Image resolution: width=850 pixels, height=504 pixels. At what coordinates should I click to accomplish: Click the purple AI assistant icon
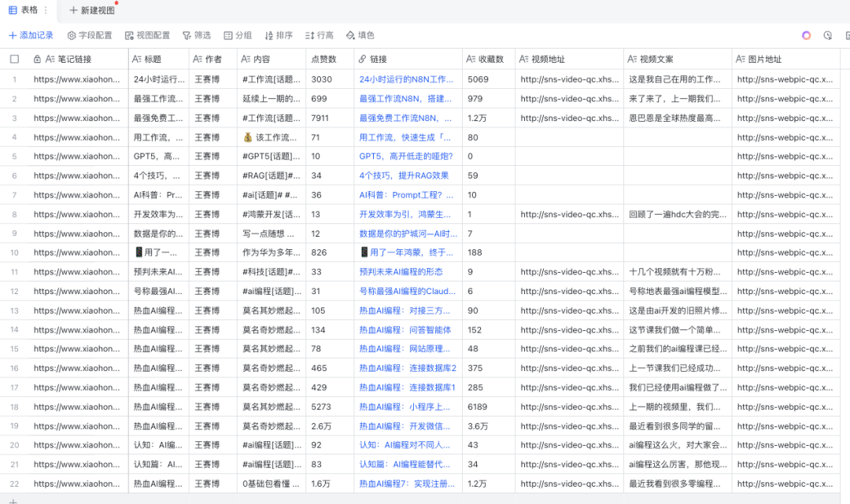[806, 35]
